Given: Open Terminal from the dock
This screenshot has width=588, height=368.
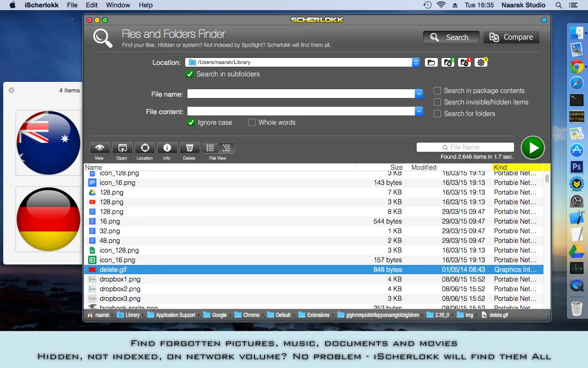Looking at the screenshot, I should pos(577,100).
